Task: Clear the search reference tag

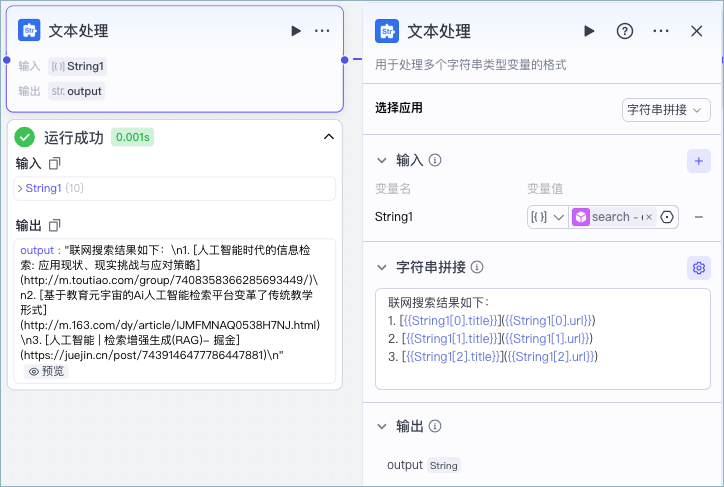Action: click(x=649, y=217)
